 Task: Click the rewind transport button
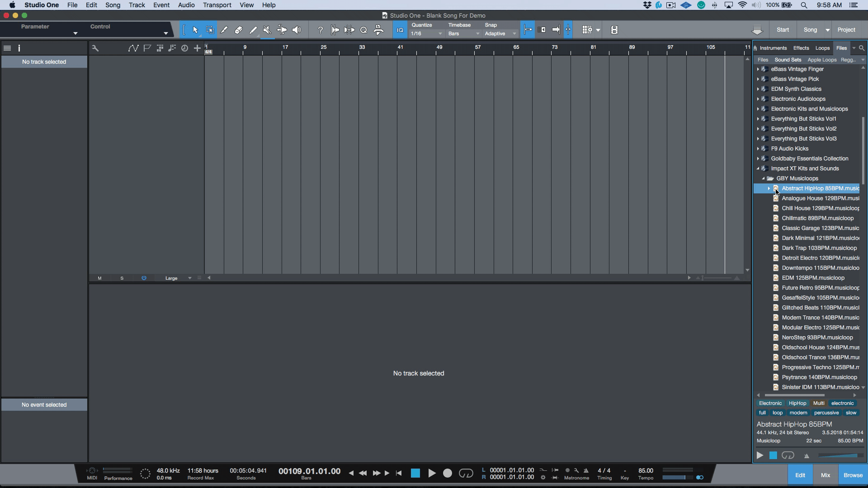(x=363, y=473)
